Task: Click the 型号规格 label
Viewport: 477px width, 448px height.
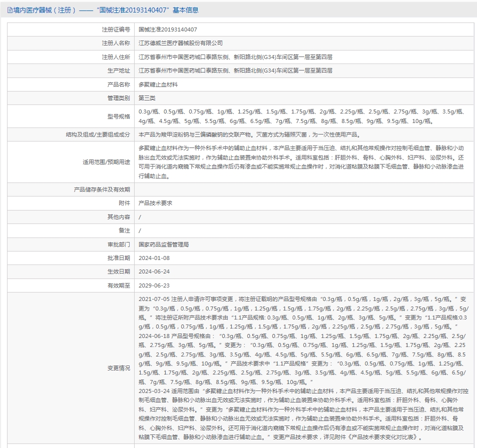Action: 119,116
